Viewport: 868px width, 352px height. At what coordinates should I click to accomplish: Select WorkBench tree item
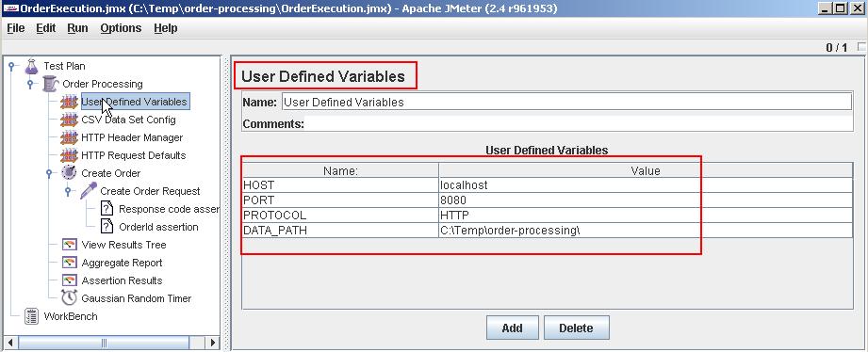[x=71, y=316]
